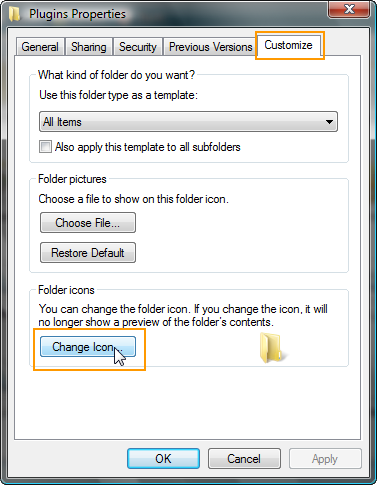Select the Previous Versions tab

pyautogui.click(x=210, y=47)
